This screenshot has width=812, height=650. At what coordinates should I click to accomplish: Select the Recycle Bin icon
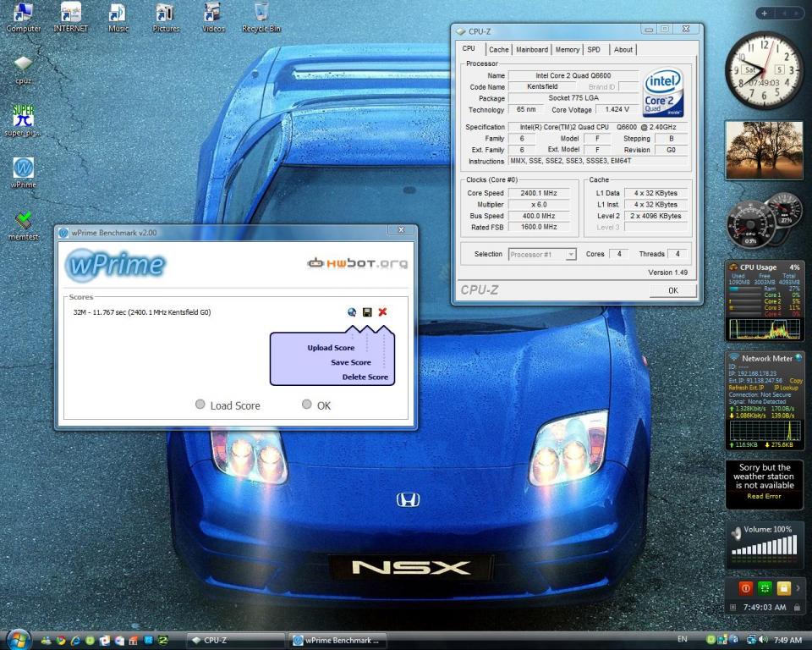[x=261, y=17]
